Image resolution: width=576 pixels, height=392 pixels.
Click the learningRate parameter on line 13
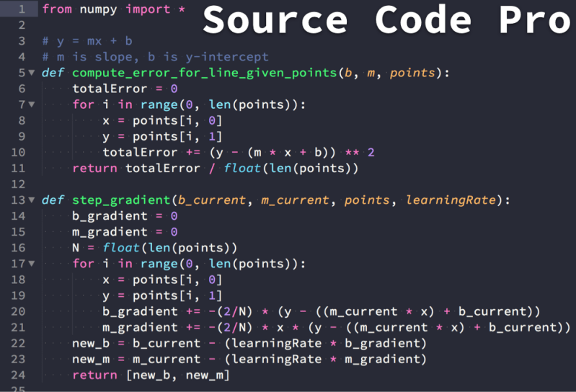[451, 200]
